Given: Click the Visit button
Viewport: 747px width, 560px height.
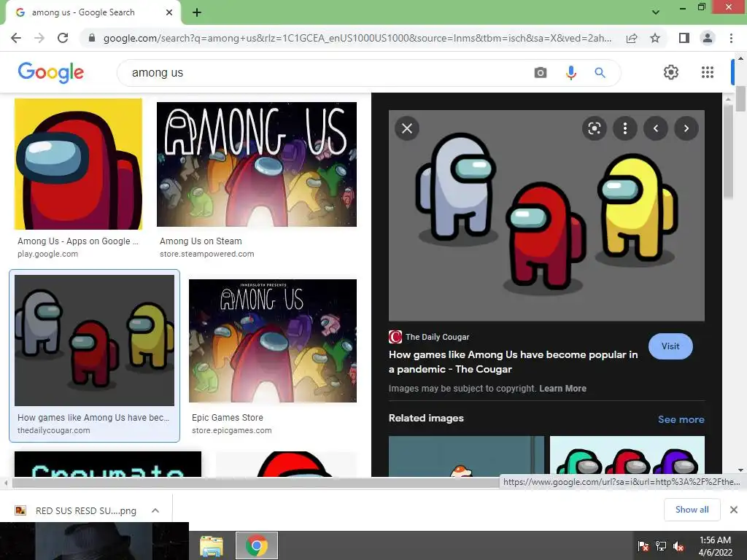Looking at the screenshot, I should 670,346.
